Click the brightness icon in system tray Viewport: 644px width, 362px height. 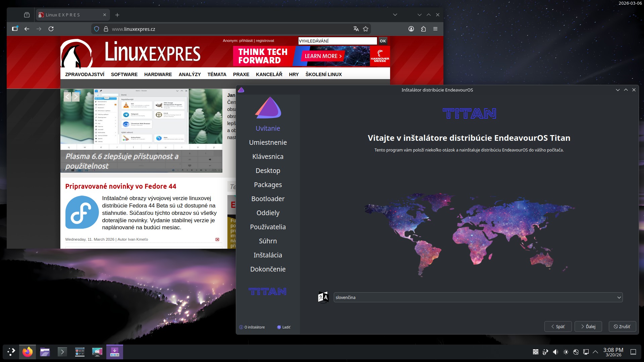pos(566,352)
